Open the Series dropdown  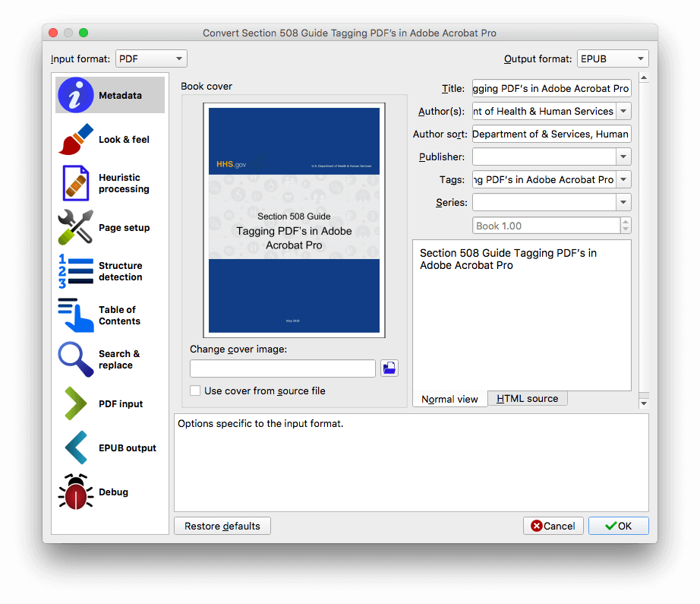pyautogui.click(x=624, y=202)
